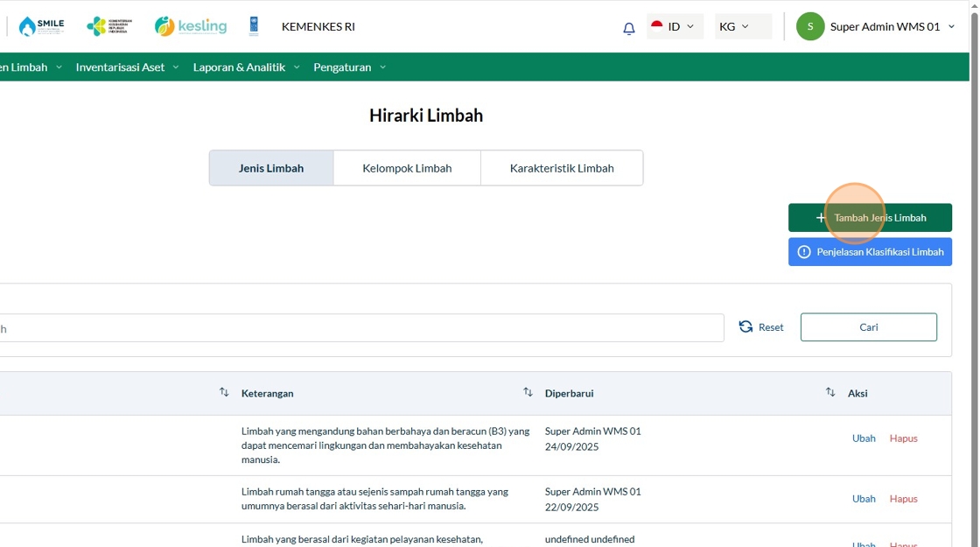Click the Kementerian Kesehatan logo
This screenshot has height=547, width=980.
point(109,26)
